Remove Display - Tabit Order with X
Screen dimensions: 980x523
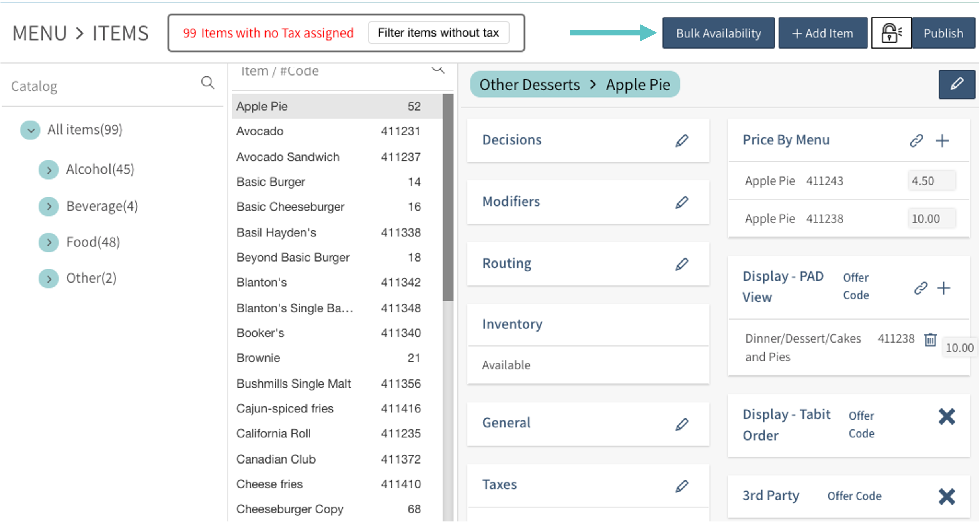[947, 416]
